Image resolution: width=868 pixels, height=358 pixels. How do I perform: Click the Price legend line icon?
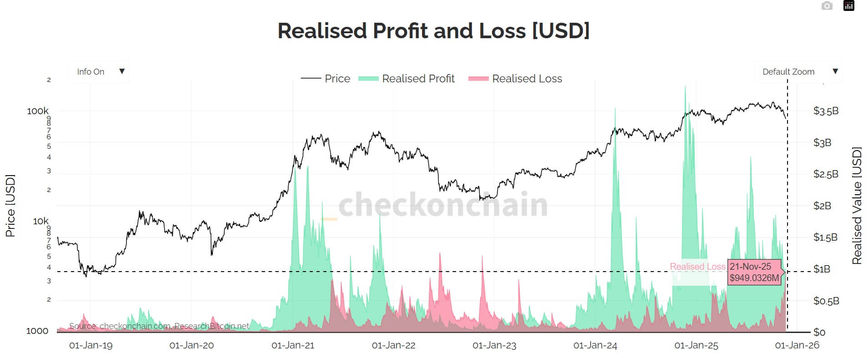point(311,78)
